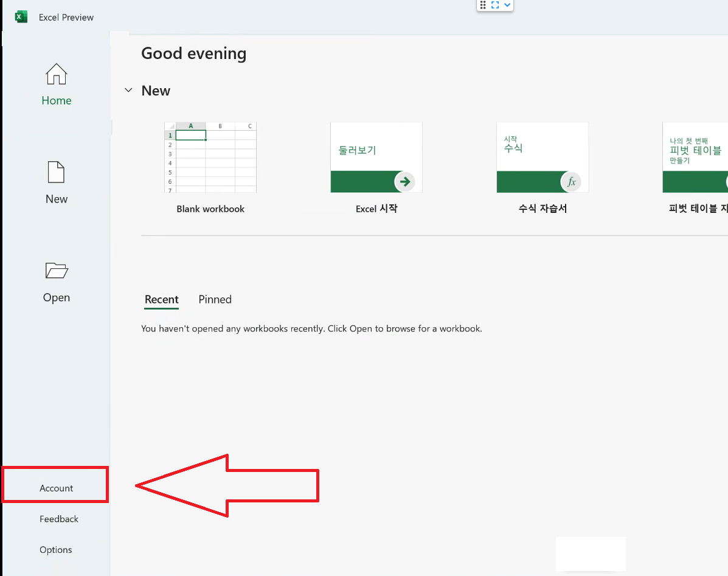Create a Blank workbook from thumbnail
The image size is (728, 576).
(210, 158)
